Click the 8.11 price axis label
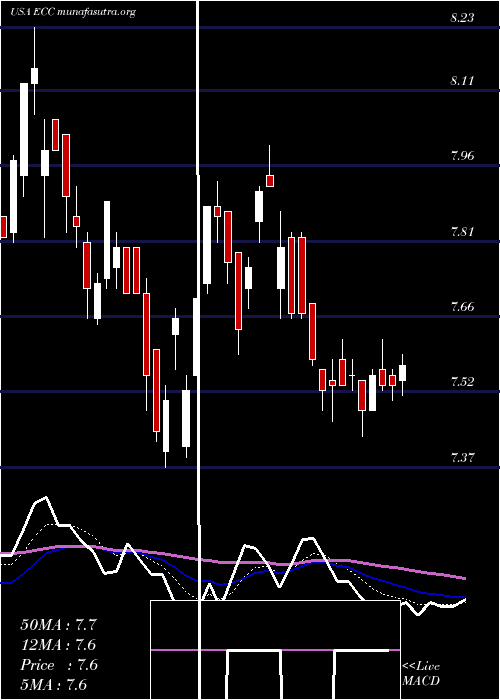 [462, 81]
